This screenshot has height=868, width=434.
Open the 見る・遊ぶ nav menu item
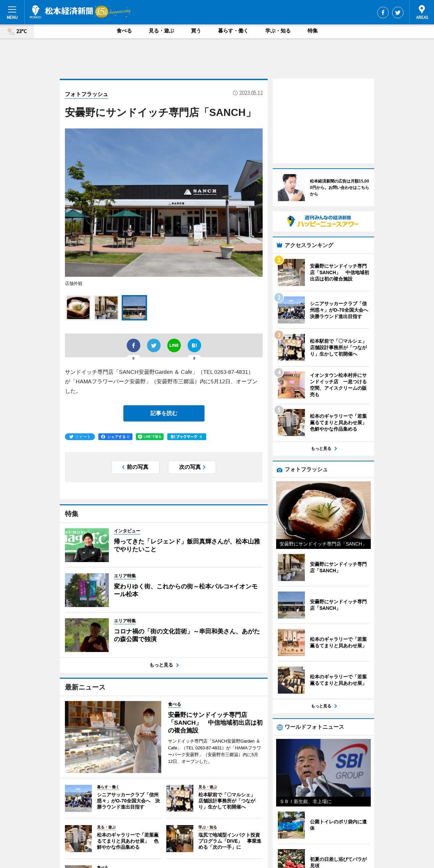click(162, 31)
